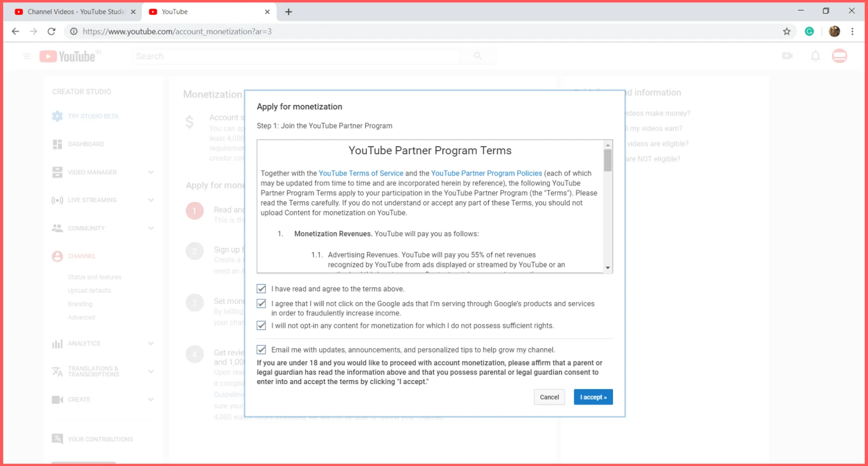This screenshot has width=868, height=466.
Task: Open Chrome profile avatar
Action: click(834, 31)
